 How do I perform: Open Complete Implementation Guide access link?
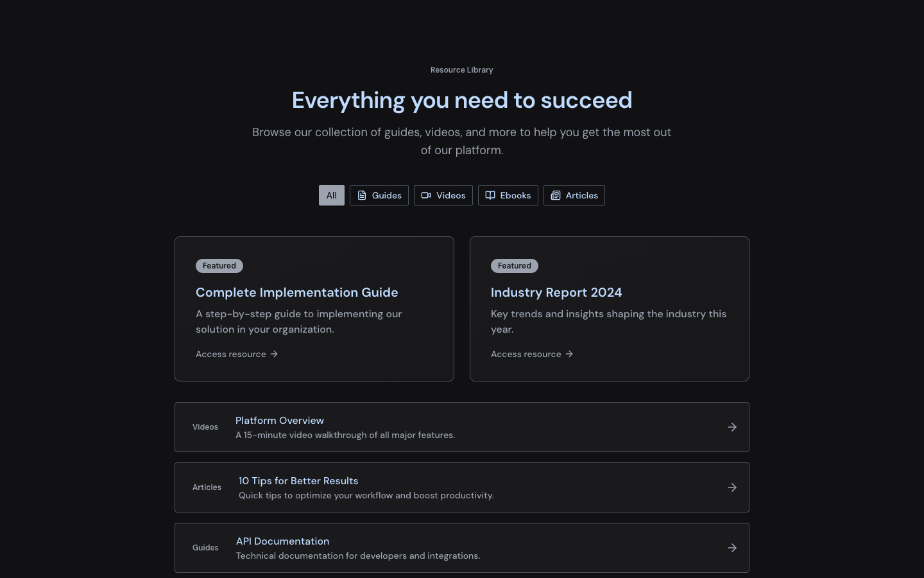coord(231,354)
